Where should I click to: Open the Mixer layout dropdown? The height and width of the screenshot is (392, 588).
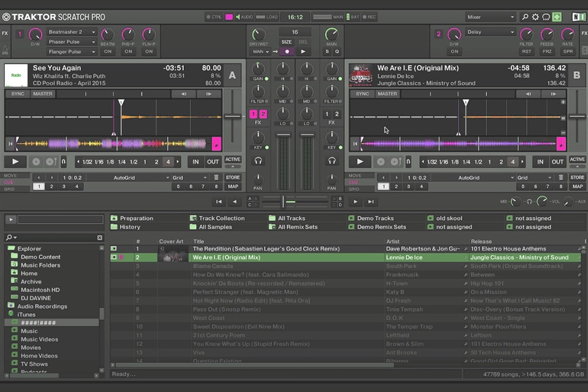pyautogui.click(x=491, y=17)
